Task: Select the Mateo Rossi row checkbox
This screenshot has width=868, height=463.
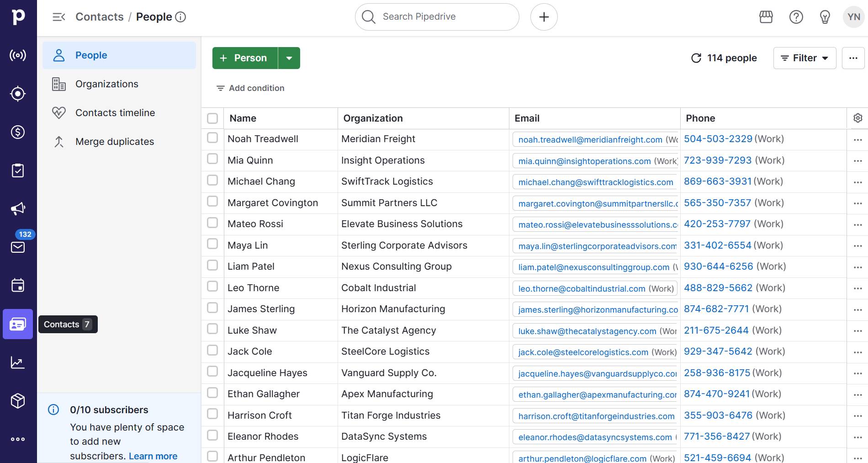Action: coord(212,223)
